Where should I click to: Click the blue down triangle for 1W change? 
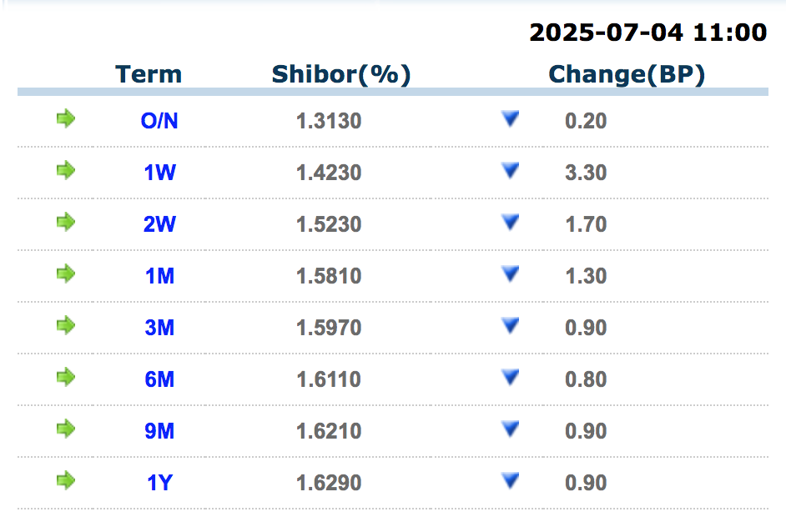[x=511, y=171]
